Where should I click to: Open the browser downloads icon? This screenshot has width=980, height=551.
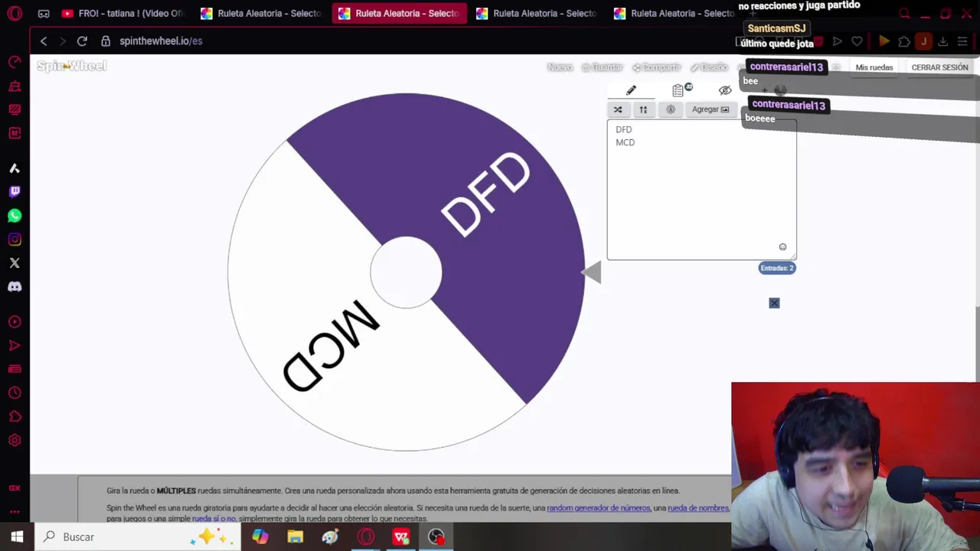point(943,41)
